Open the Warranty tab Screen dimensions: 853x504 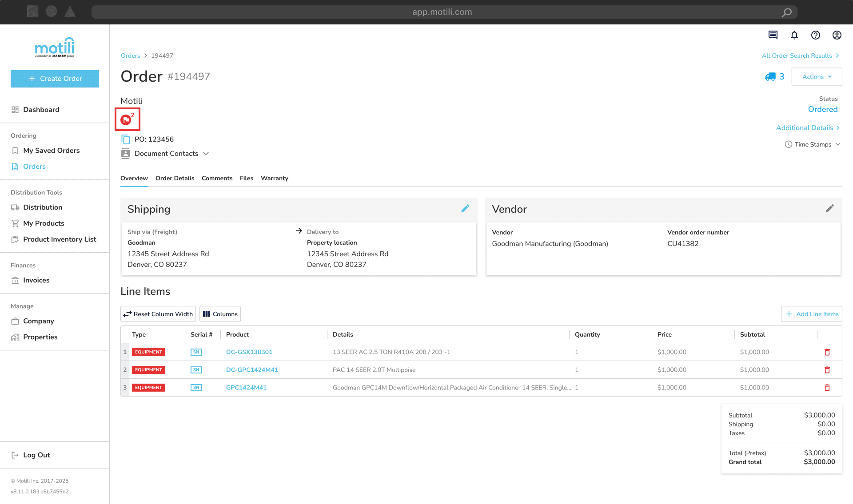tap(274, 178)
